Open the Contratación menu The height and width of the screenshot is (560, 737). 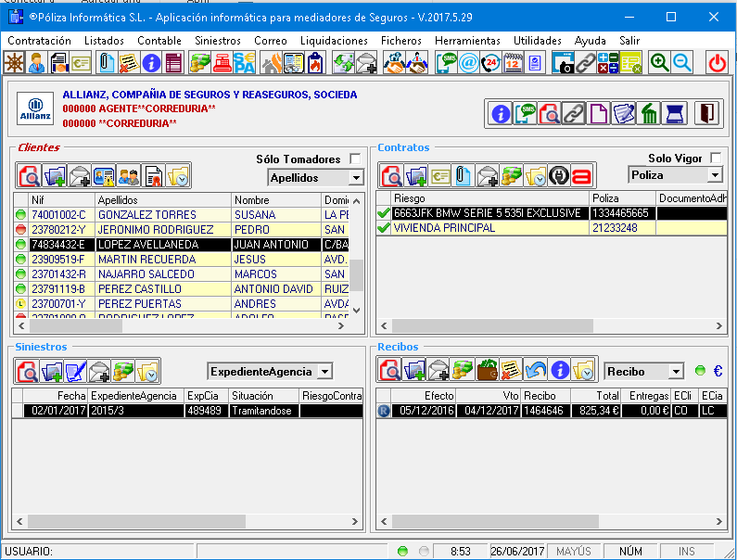(40, 41)
